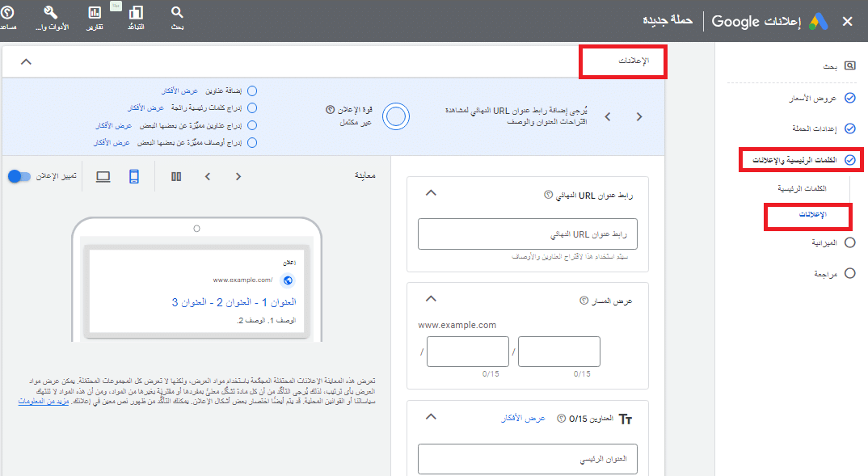This screenshot has height=476, width=868.
Task: Open بحث label in right sidebar
Action: pyautogui.click(x=830, y=66)
